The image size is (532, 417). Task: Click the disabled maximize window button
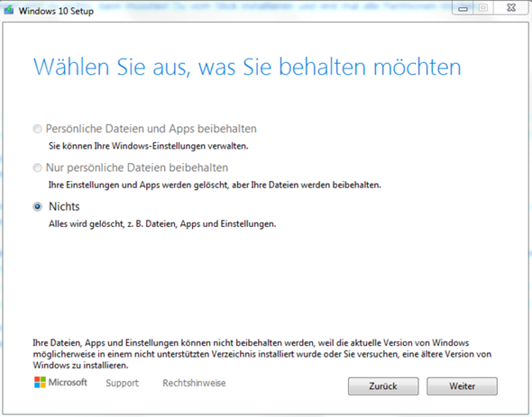tap(483, 8)
